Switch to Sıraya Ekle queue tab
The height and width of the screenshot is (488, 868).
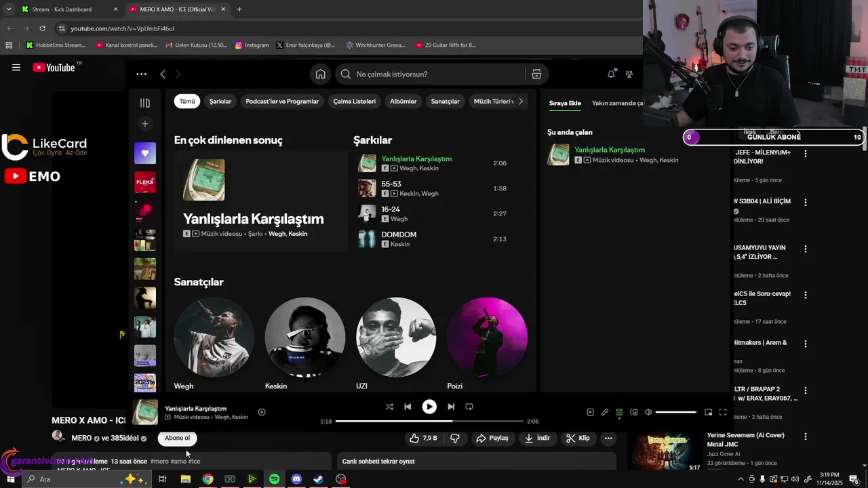[x=565, y=103]
